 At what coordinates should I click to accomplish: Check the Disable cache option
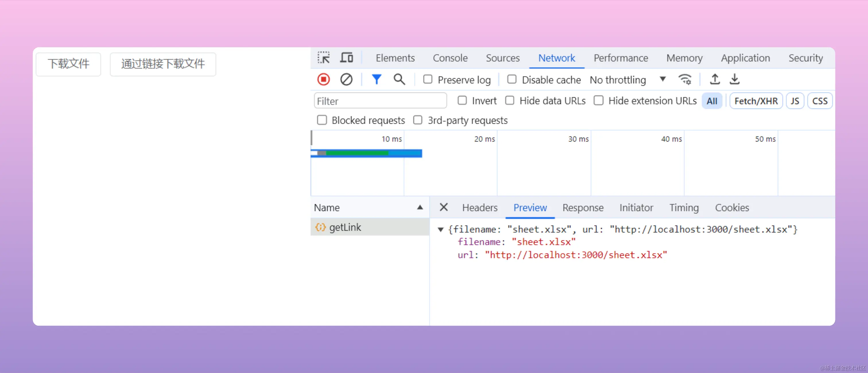click(x=511, y=80)
